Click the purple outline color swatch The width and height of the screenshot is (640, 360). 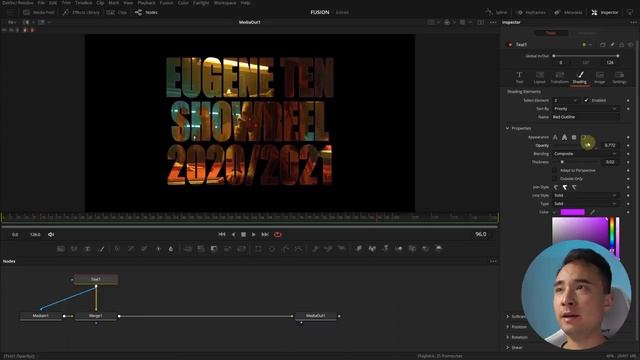572,212
